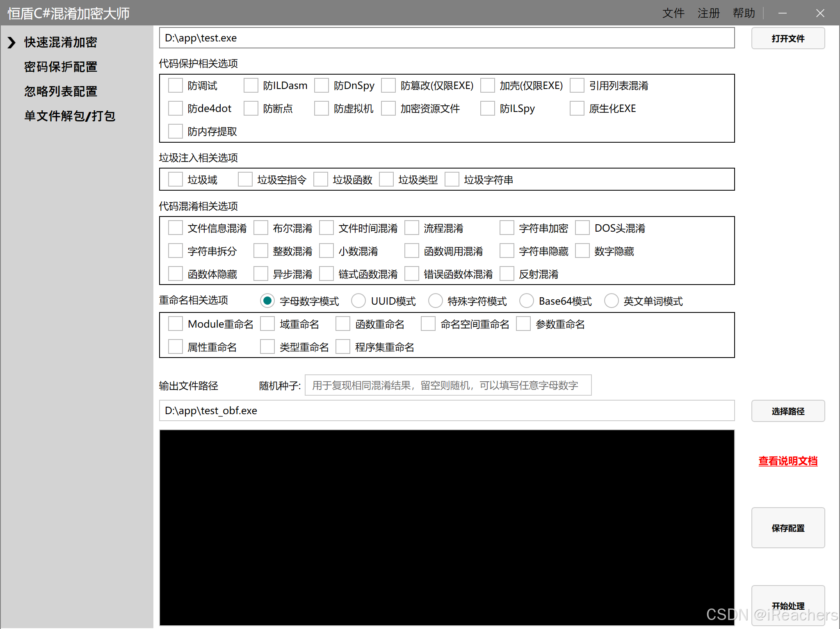
Task: Select the UUID模式 radio button
Action: tap(358, 301)
